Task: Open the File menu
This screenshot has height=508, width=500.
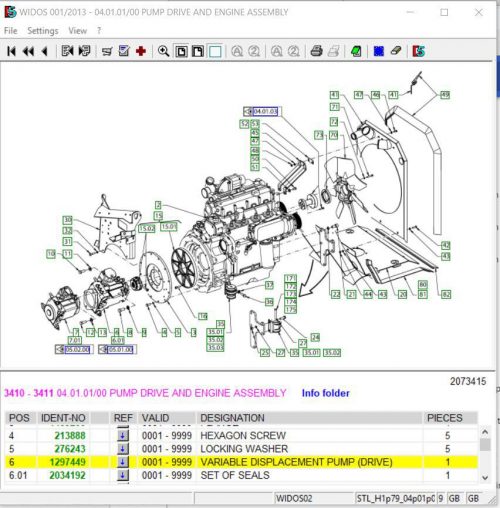Action: tap(11, 31)
